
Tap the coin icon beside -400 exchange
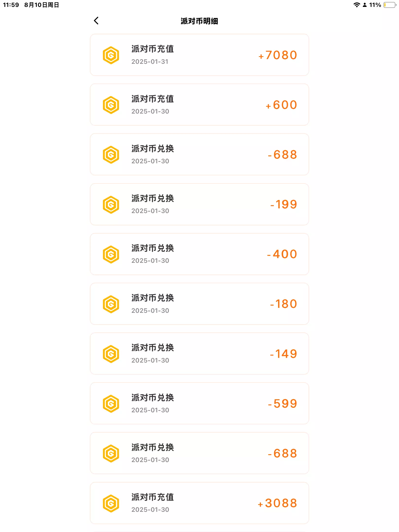click(111, 254)
